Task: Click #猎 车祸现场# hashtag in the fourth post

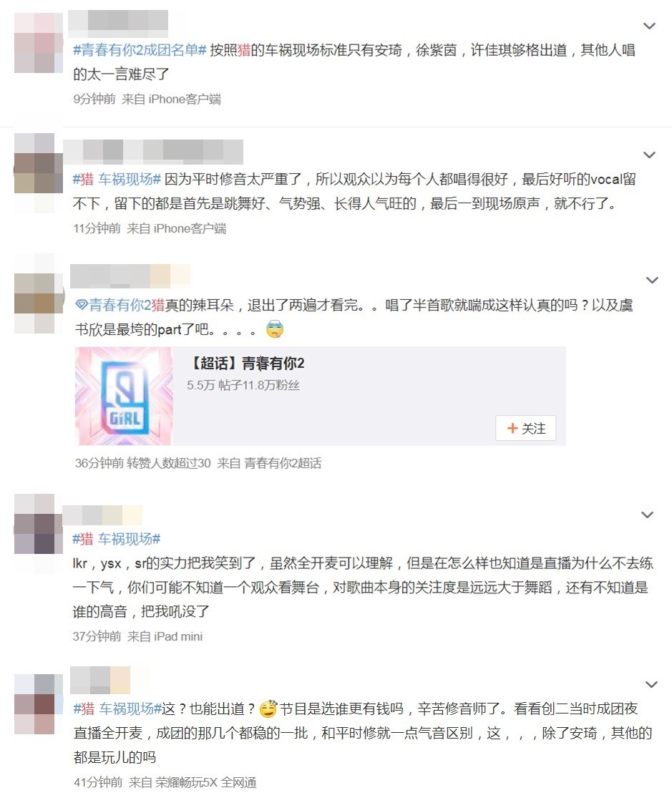Action: pyautogui.click(x=117, y=539)
